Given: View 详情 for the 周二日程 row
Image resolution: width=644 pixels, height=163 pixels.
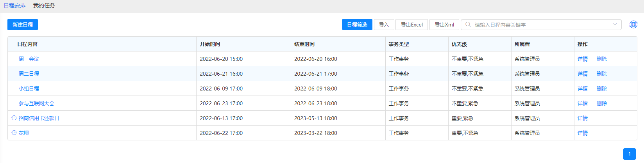Looking at the screenshot, I should pos(582,74).
